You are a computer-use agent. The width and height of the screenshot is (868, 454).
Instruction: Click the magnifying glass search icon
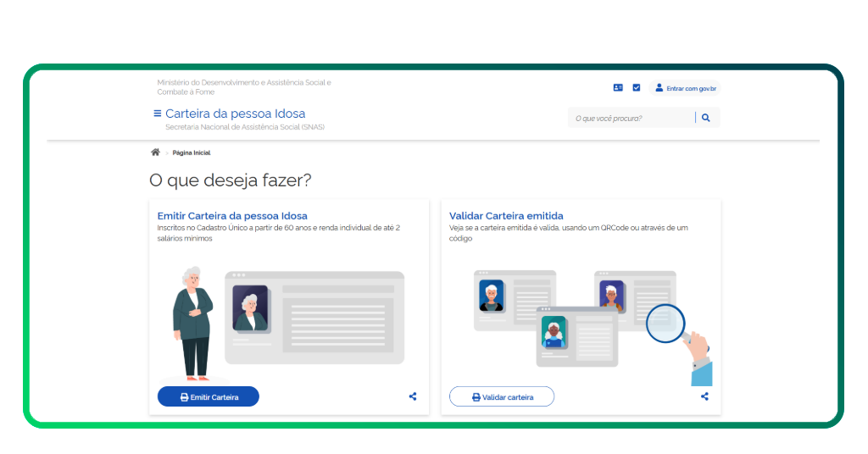click(706, 119)
